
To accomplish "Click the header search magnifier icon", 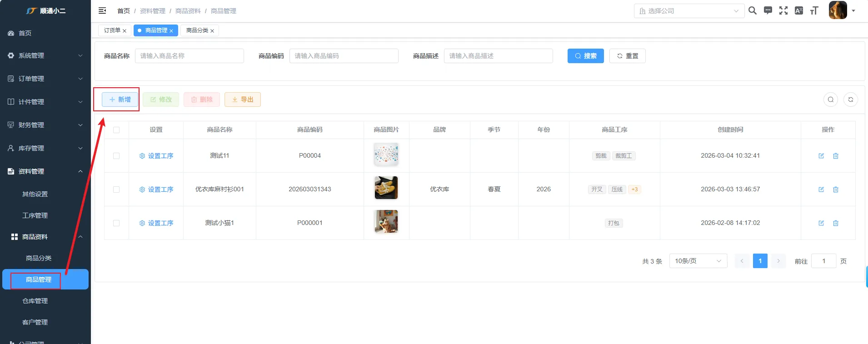I will [753, 10].
